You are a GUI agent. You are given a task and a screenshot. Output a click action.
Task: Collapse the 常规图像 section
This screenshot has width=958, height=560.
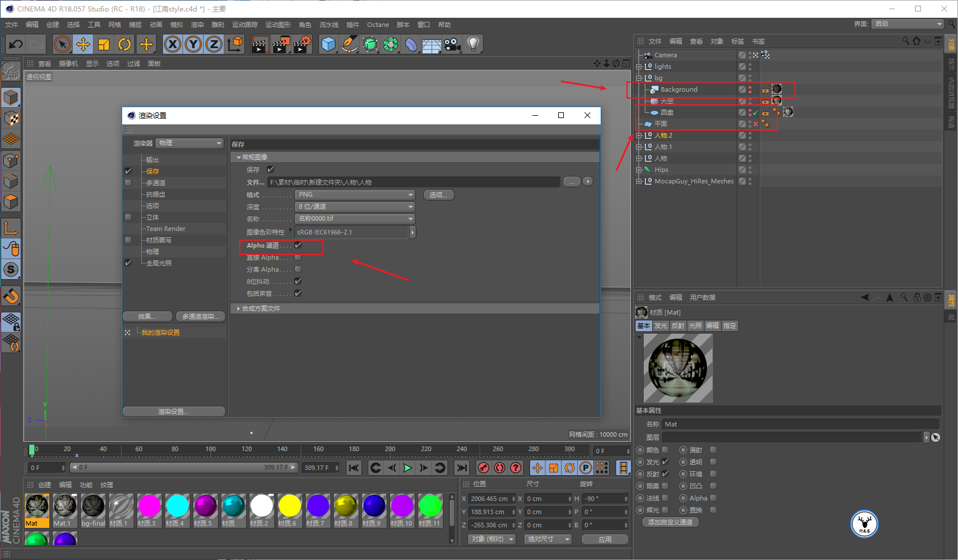(239, 157)
